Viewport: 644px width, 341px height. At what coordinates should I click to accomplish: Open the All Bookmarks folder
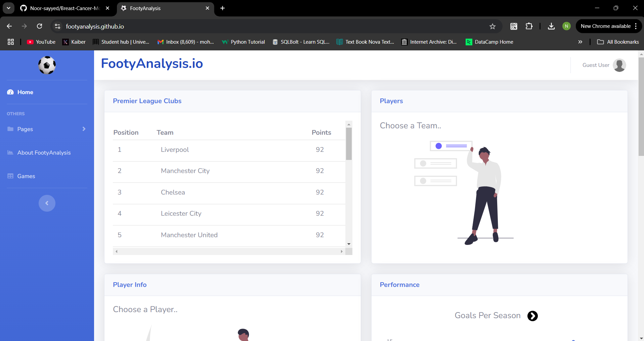(x=618, y=42)
